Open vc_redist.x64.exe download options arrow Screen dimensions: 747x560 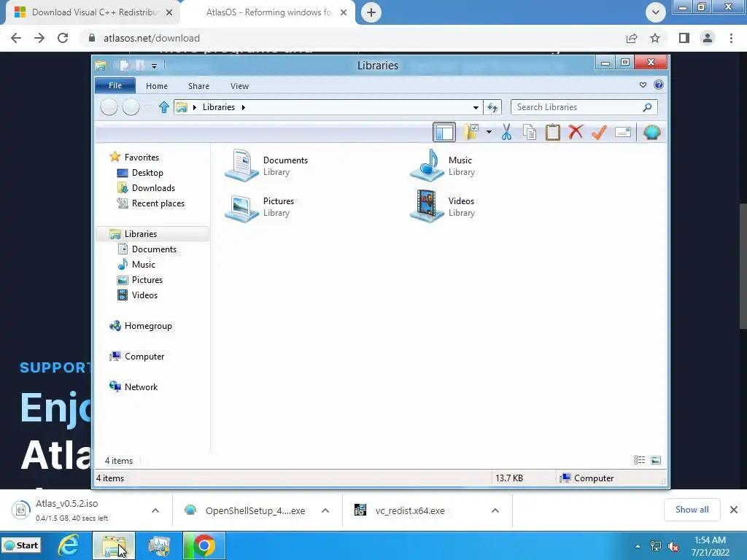point(495,510)
